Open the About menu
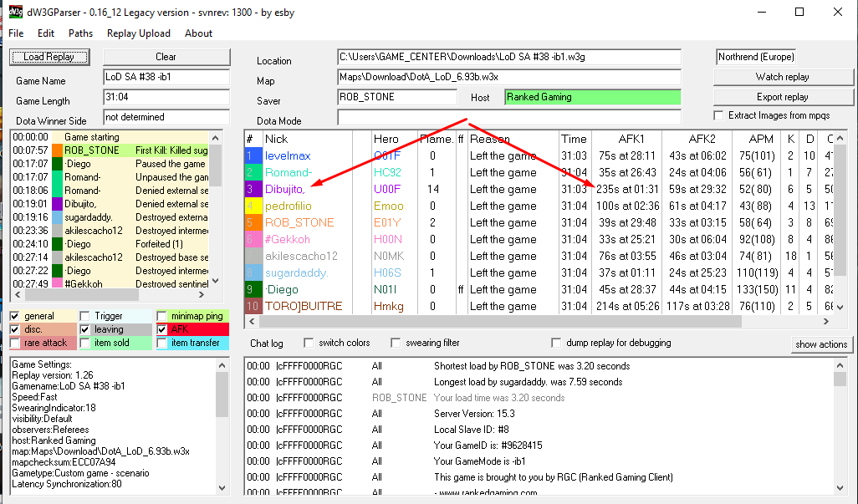 pyautogui.click(x=198, y=33)
